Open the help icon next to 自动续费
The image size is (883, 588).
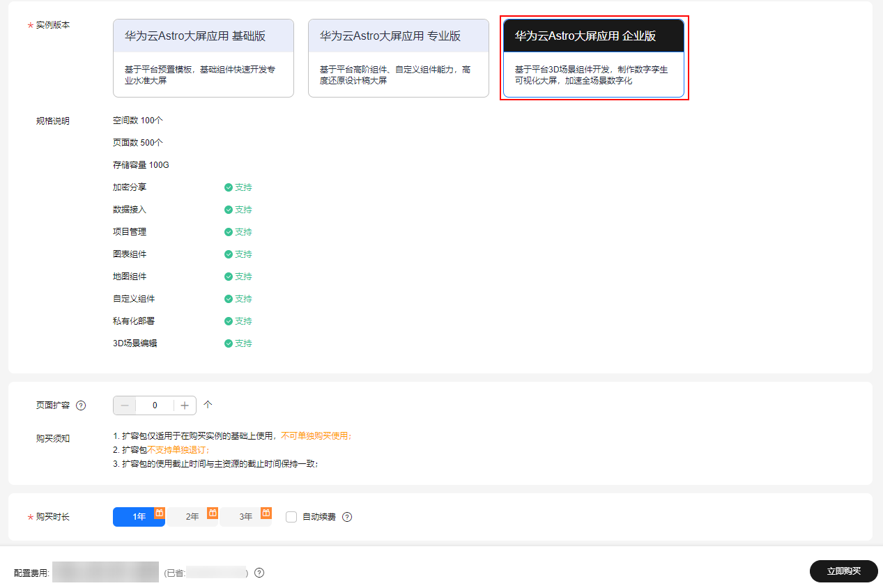point(347,517)
